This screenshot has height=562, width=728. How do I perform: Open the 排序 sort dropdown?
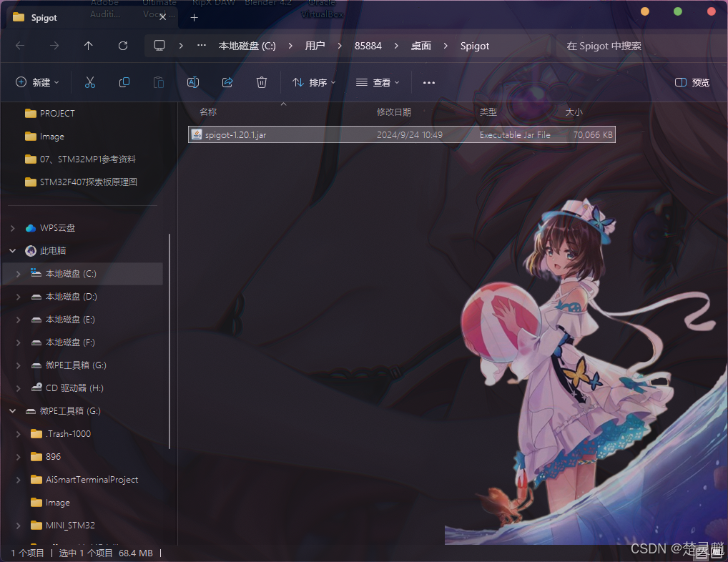point(314,83)
